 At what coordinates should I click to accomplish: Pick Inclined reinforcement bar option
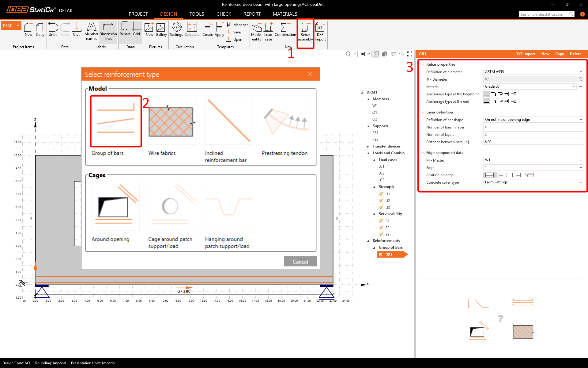click(228, 121)
